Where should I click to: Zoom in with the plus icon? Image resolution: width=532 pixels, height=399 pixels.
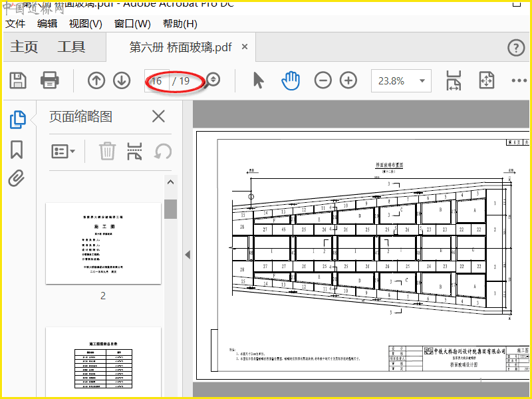point(348,80)
